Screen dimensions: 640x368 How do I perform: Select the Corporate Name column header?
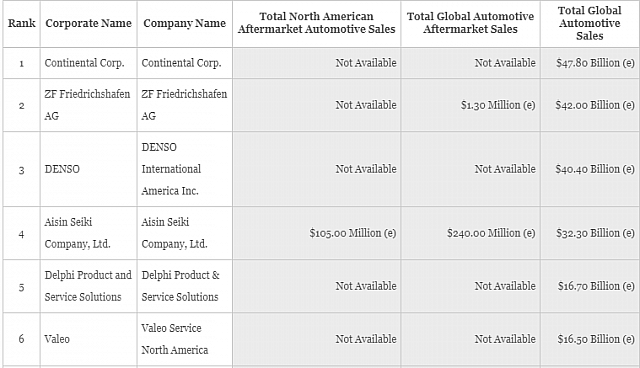[x=89, y=23]
